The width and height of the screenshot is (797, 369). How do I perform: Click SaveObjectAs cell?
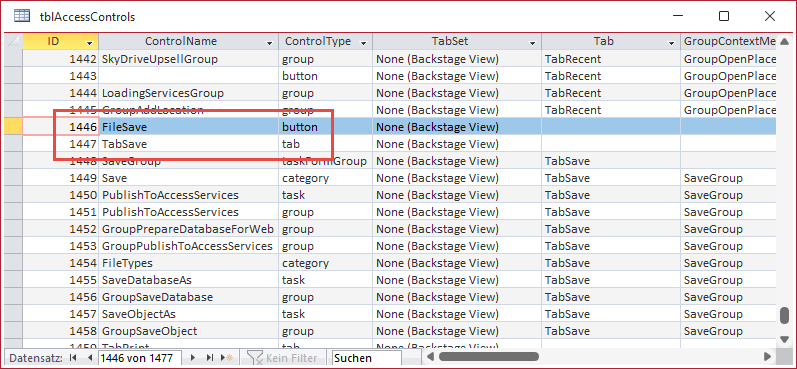click(x=189, y=314)
